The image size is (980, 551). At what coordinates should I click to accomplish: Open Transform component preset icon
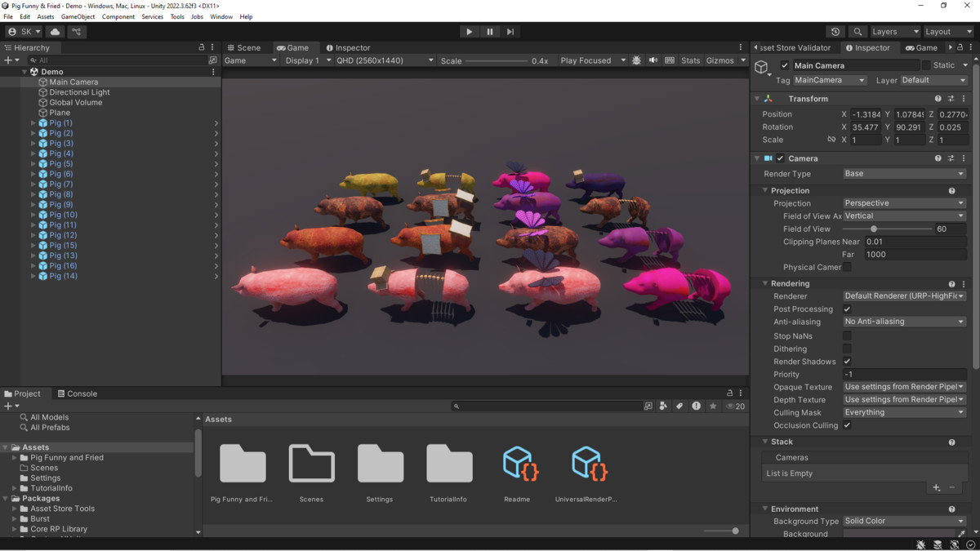tap(951, 99)
